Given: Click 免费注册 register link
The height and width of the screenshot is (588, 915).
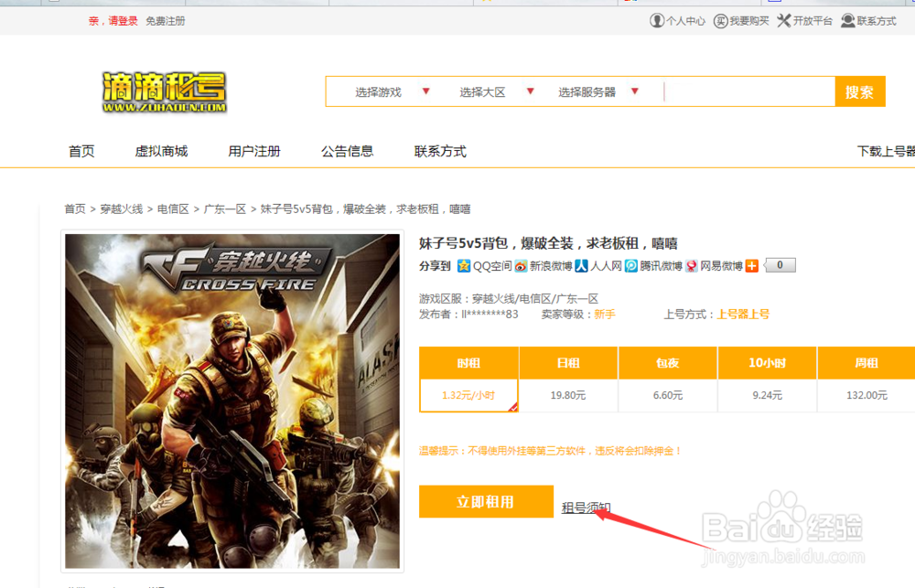Looking at the screenshot, I should click(x=165, y=21).
